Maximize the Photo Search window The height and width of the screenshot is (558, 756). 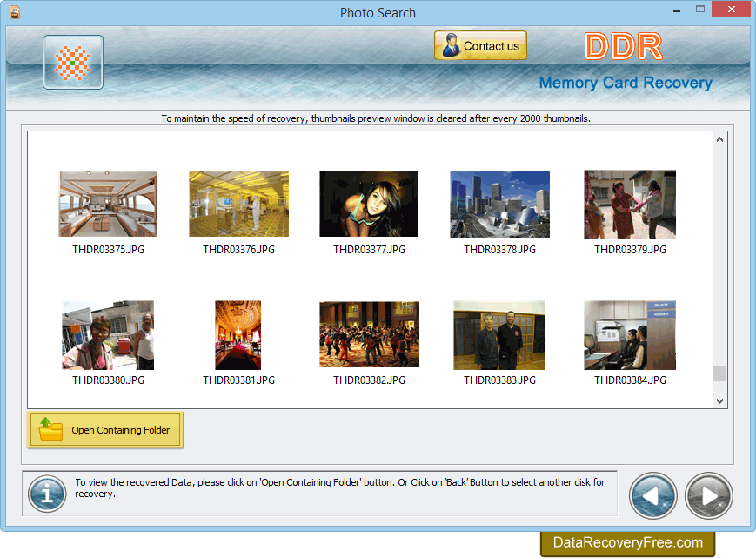tap(700, 10)
